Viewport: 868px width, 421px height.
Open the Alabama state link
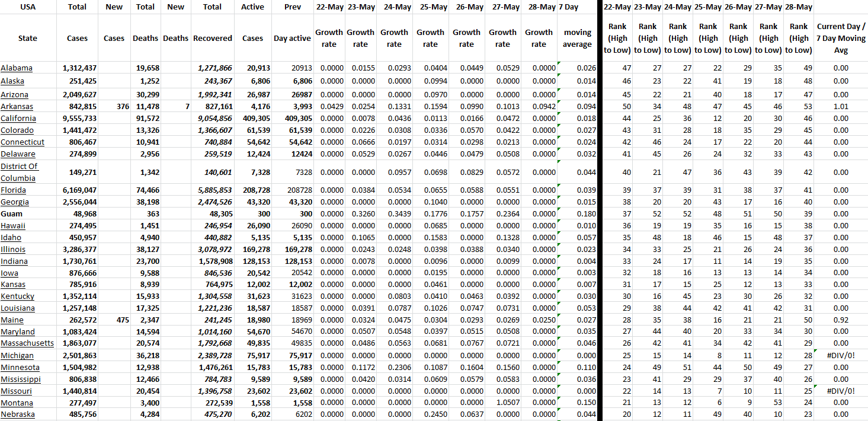(17, 68)
